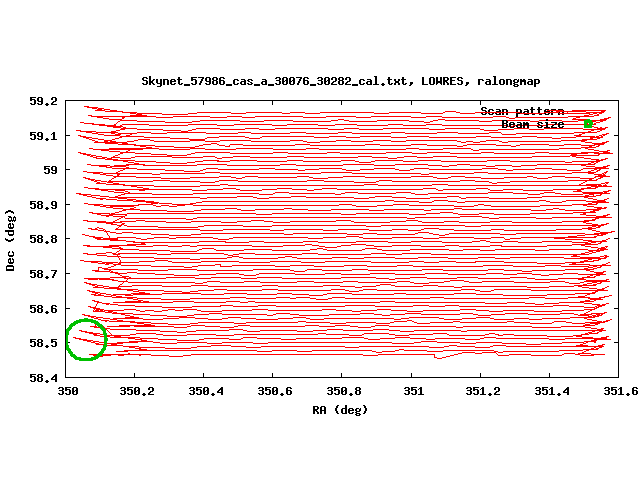Click the 58.5 Dec tick label
640x480 pixels.
pos(43,343)
